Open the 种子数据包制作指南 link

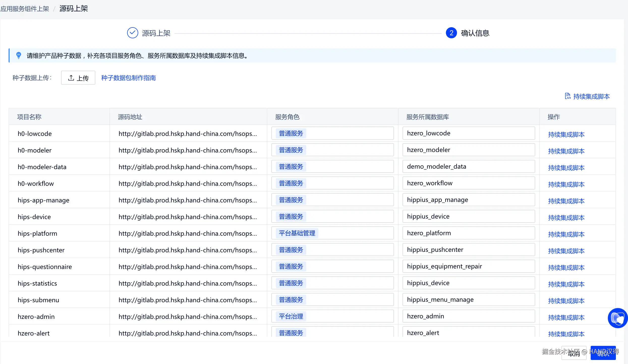click(128, 78)
